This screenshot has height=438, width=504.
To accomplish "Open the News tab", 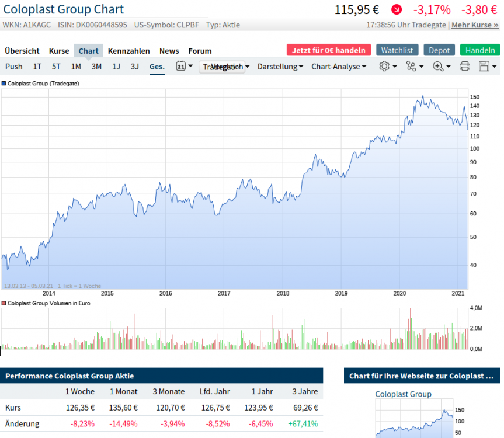I will click(169, 51).
